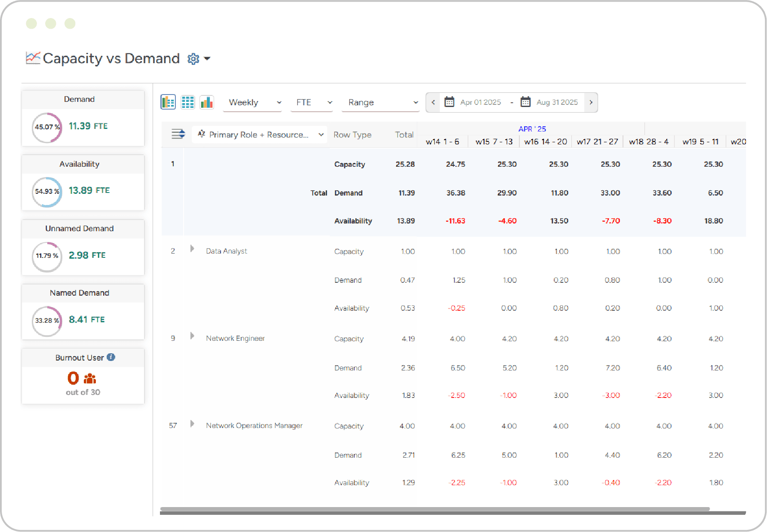The height and width of the screenshot is (532, 767).
Task: Click the Aug 31 2025 end date field
Action: click(557, 102)
